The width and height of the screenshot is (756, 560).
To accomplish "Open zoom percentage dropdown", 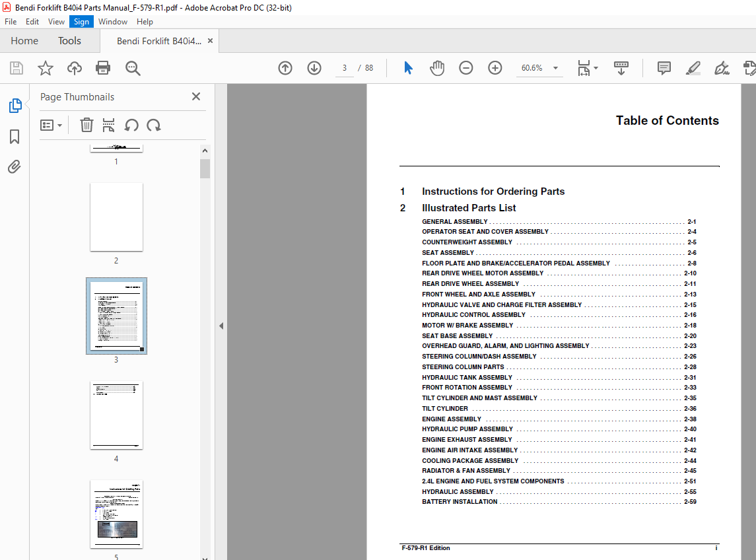I will click(555, 68).
